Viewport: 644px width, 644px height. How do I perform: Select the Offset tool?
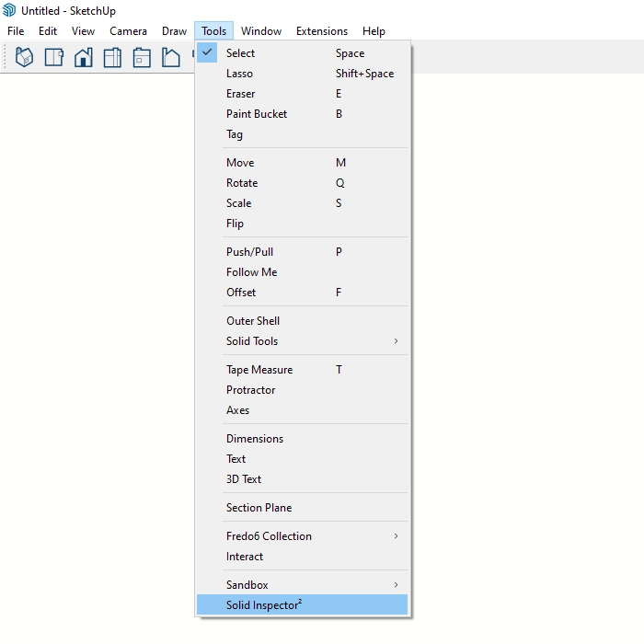click(x=303, y=293)
